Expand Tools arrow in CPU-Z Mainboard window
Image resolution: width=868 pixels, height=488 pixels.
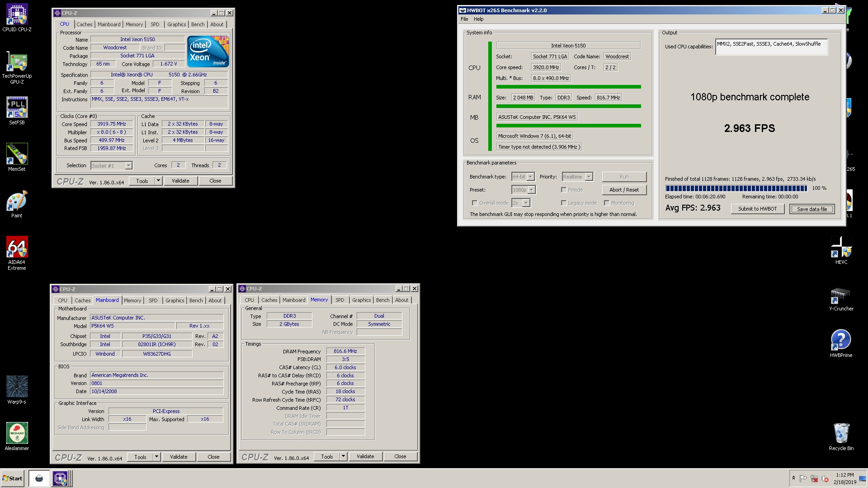pyautogui.click(x=156, y=457)
